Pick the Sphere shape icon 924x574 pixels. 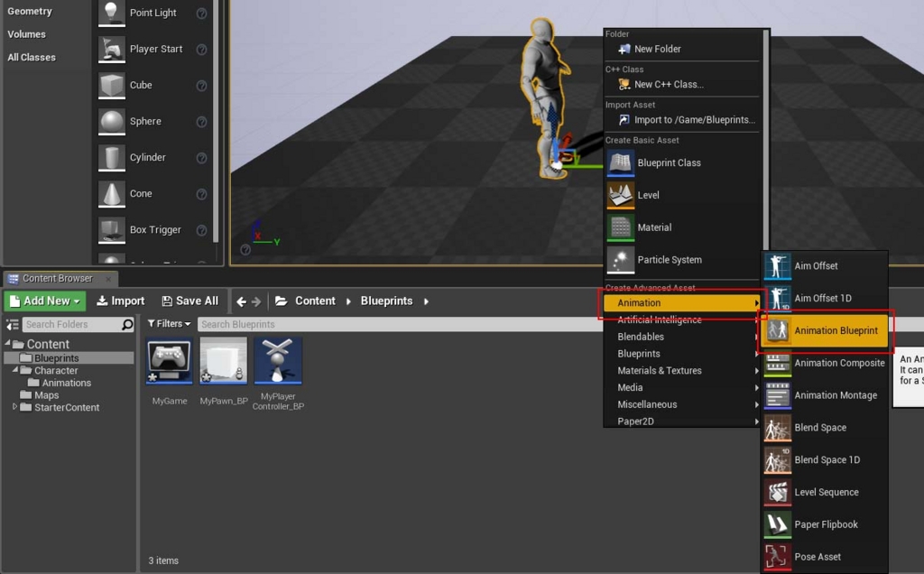[x=111, y=122]
